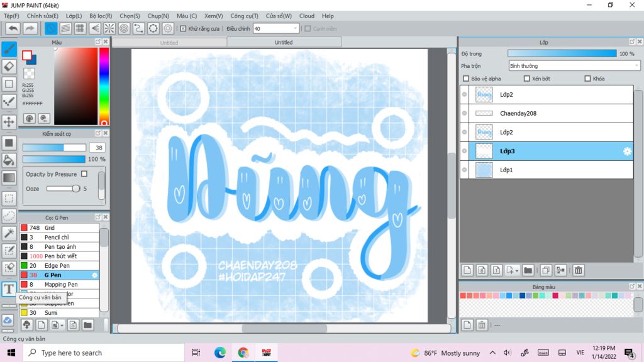Enable parallel lines snap guide
644x362 pixels.
[65, 28]
